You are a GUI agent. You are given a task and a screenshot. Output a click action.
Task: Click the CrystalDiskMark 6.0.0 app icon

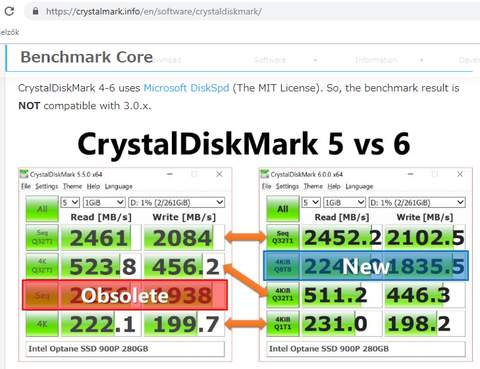click(x=264, y=174)
